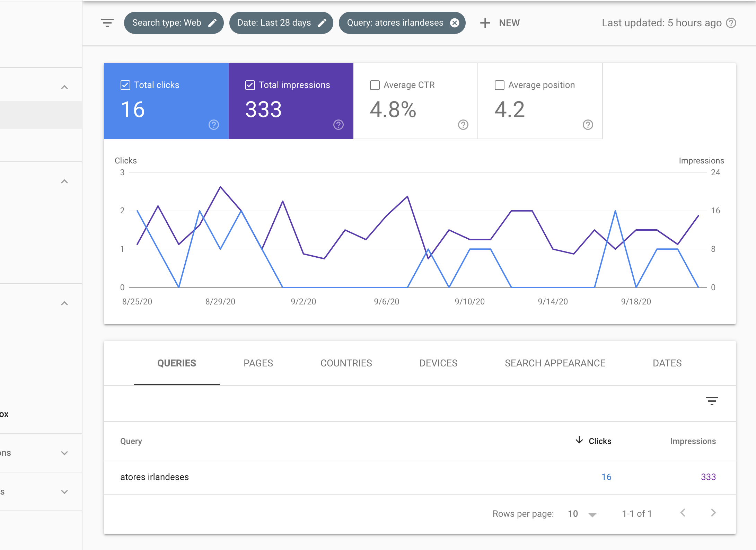The image size is (756, 550).
Task: Switch to the PAGES tab
Action: click(x=258, y=363)
